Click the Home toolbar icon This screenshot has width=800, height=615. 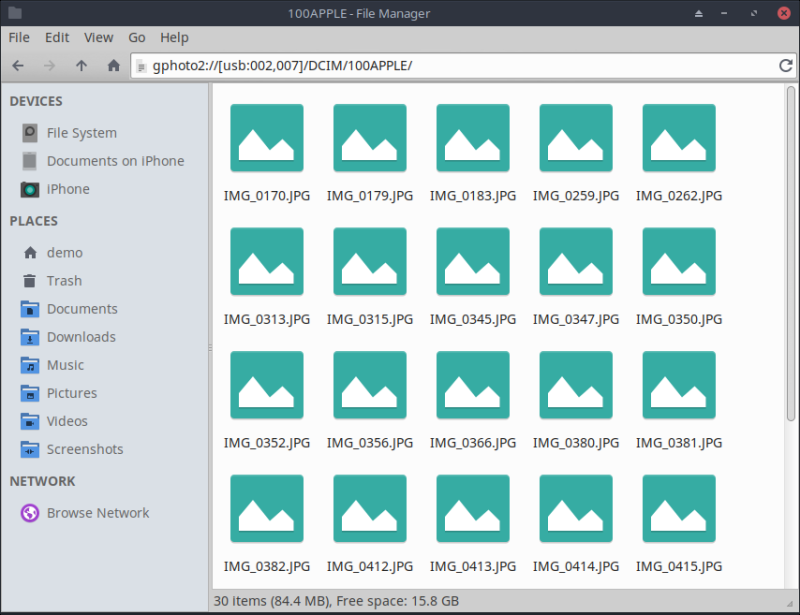coord(114,66)
